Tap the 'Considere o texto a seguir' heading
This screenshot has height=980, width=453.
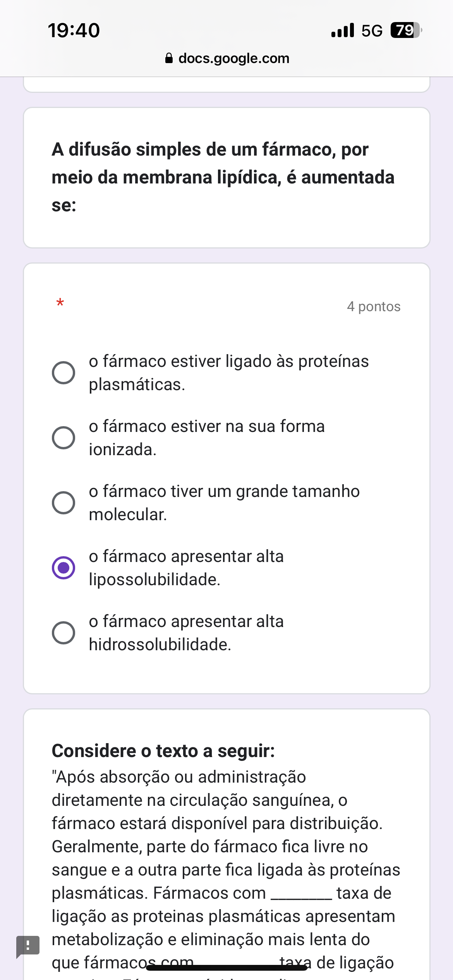(163, 750)
